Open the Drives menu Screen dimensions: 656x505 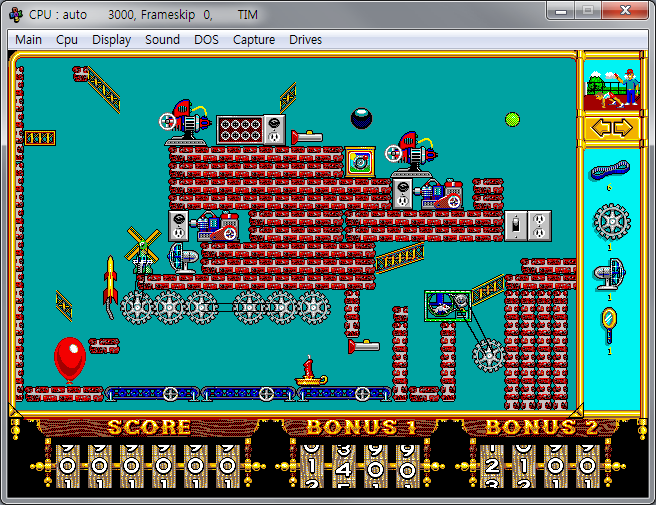pyautogui.click(x=305, y=40)
